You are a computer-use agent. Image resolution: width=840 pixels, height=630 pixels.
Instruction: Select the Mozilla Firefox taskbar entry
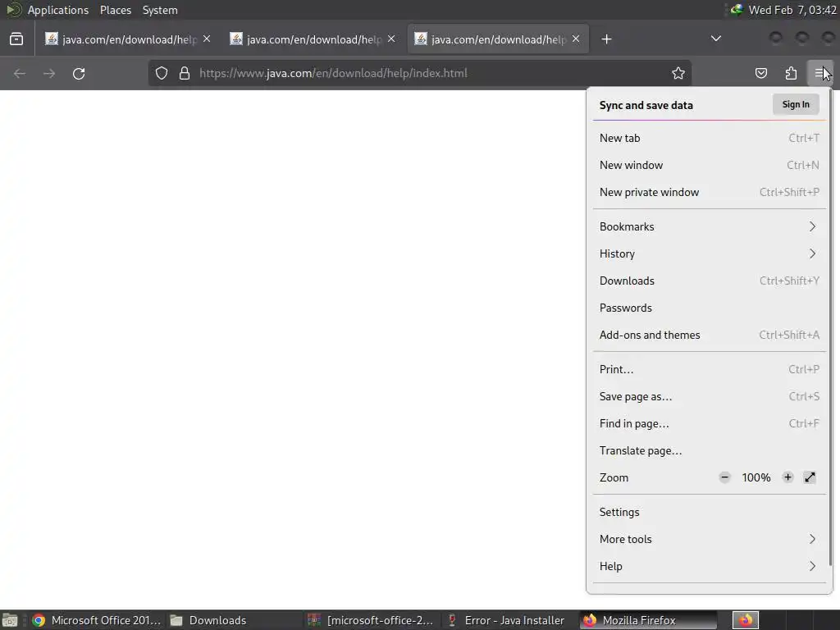[648, 620]
